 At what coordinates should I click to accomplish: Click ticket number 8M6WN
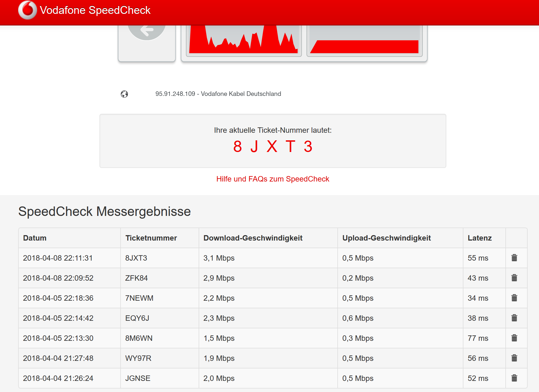(139, 338)
